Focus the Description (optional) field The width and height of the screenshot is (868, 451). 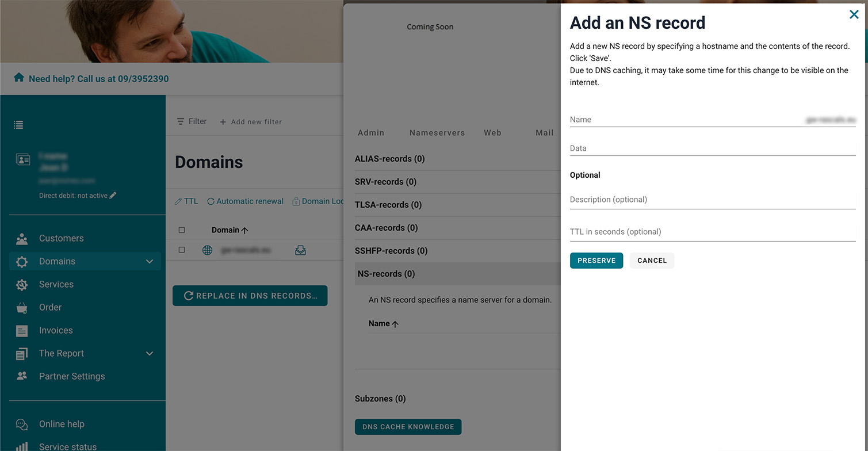[713, 200]
